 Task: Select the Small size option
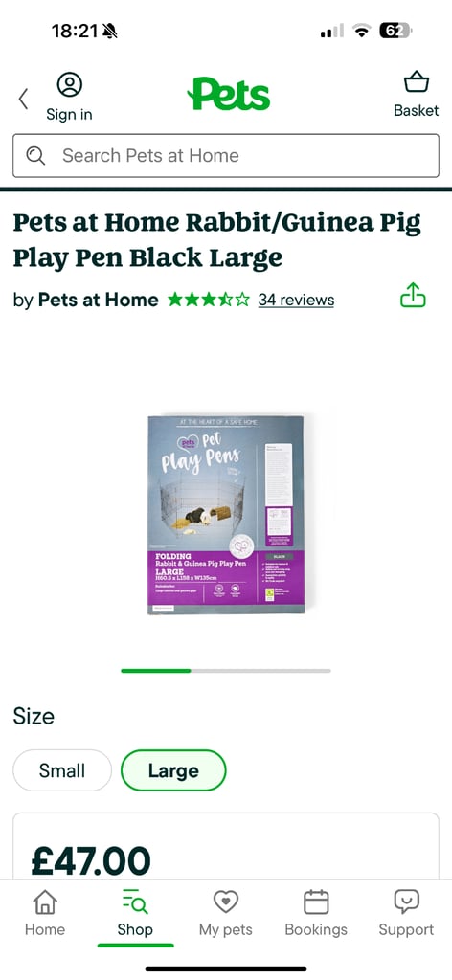click(x=62, y=770)
